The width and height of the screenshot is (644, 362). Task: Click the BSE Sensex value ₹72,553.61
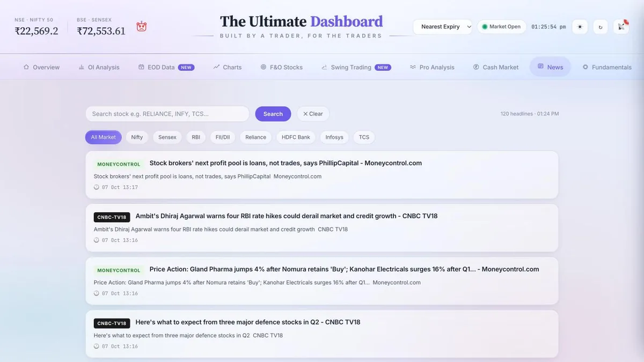coord(101,31)
